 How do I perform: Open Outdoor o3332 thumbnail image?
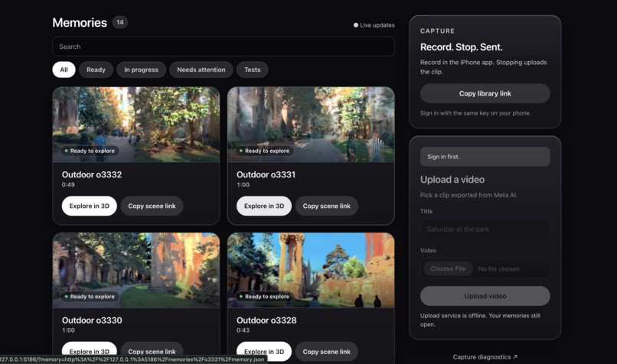tap(136, 124)
